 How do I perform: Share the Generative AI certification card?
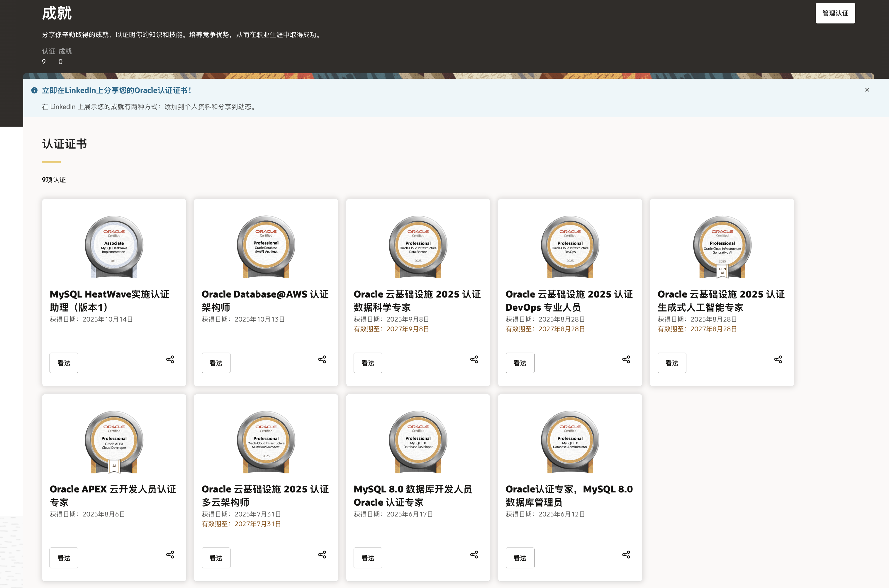778,359
